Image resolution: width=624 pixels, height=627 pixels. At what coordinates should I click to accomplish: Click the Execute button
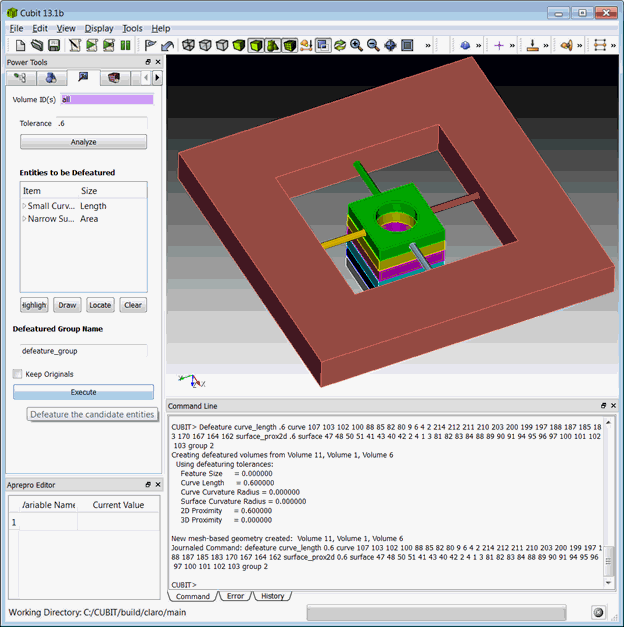pyautogui.click(x=83, y=392)
